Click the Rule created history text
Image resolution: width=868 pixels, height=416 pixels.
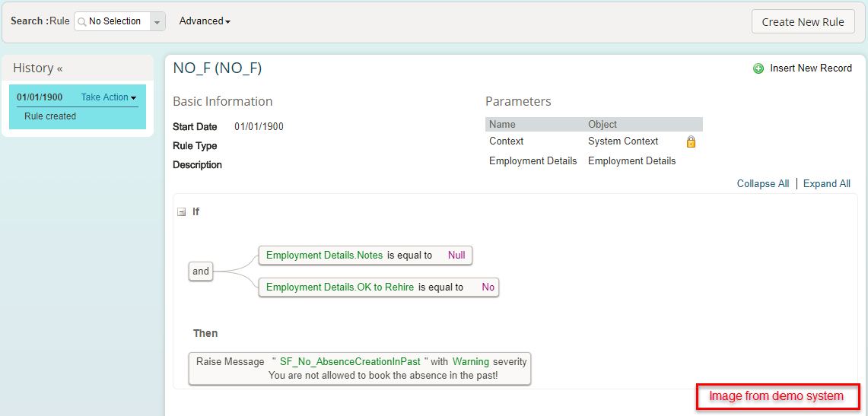(x=50, y=116)
